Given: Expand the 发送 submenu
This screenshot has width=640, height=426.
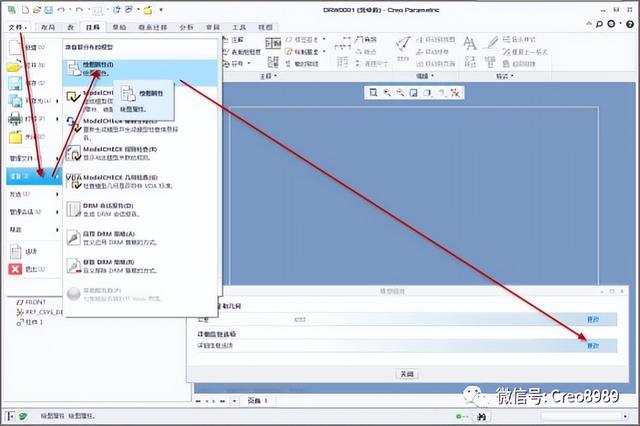Looking at the screenshot, I should (x=33, y=194).
